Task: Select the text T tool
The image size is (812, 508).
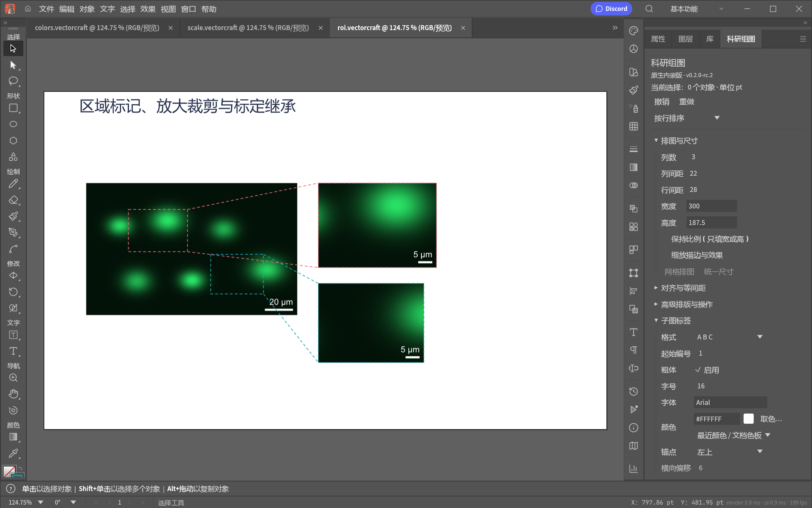Action: click(13, 351)
